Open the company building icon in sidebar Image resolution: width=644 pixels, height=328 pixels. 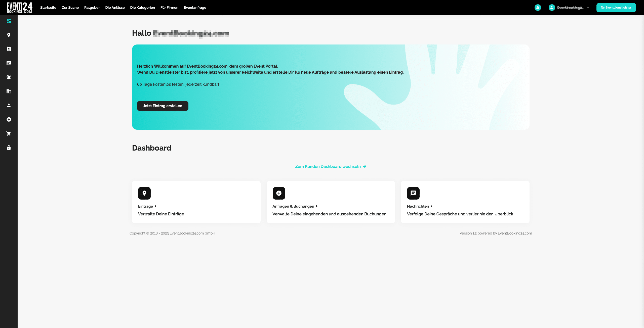(9, 91)
